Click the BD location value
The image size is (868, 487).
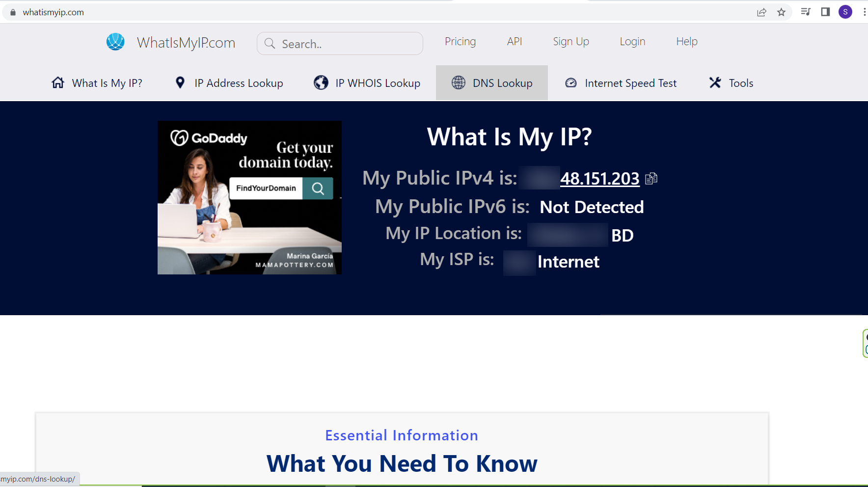[623, 236]
